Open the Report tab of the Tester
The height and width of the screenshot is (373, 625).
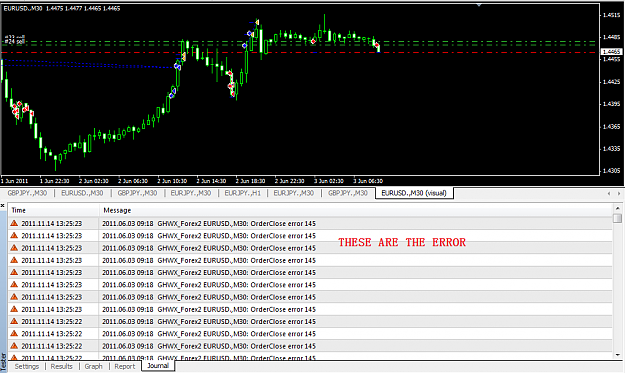tap(125, 366)
